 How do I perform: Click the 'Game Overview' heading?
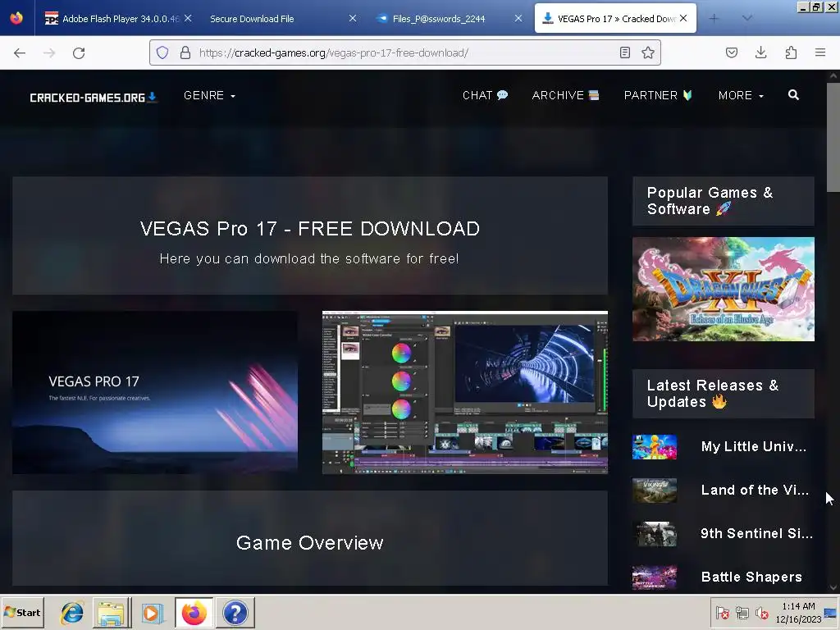pos(309,543)
